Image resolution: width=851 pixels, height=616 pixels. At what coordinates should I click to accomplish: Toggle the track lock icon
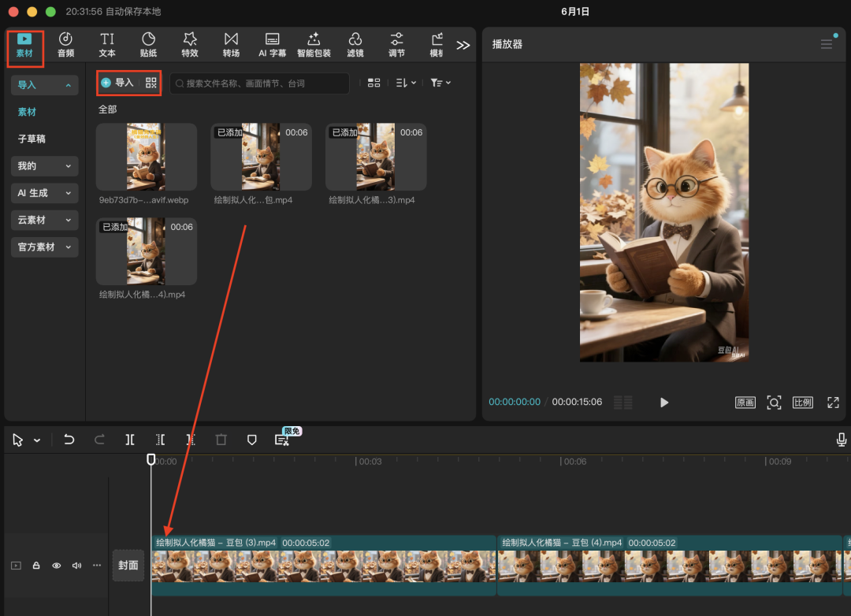tap(36, 566)
